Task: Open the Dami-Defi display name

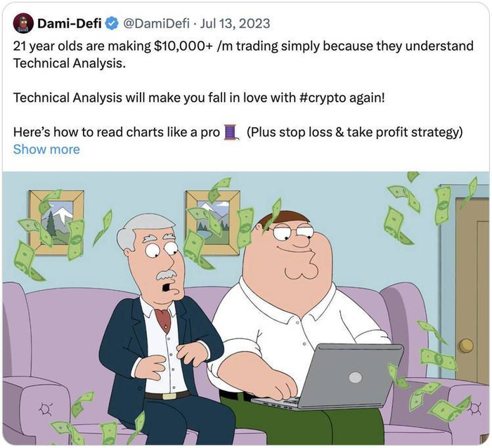Action: pyautogui.click(x=70, y=23)
